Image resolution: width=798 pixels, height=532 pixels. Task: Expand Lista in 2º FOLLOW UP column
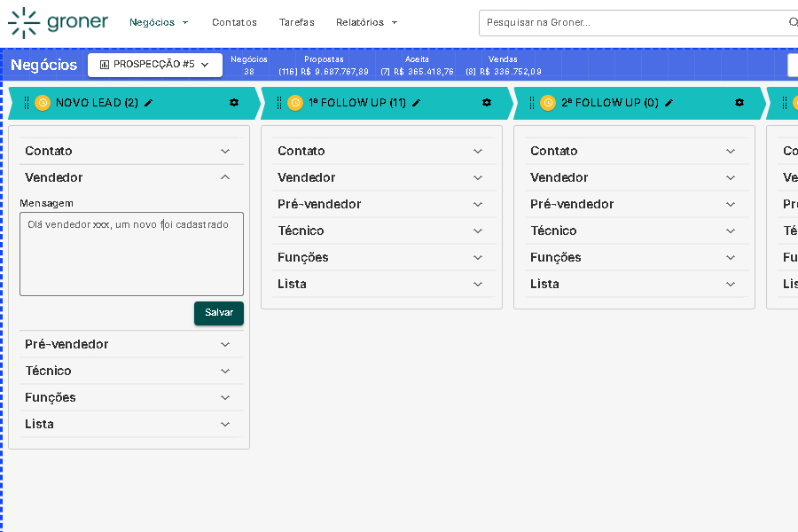pos(731,284)
